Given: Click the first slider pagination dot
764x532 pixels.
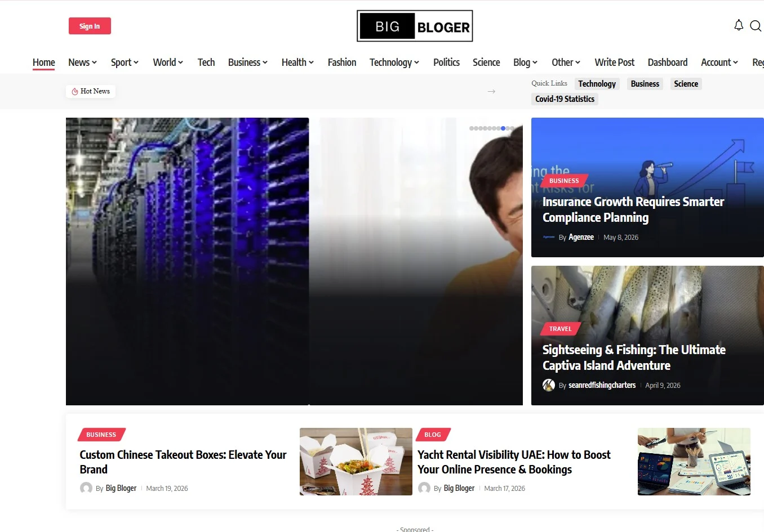Looking at the screenshot, I should 472,128.
